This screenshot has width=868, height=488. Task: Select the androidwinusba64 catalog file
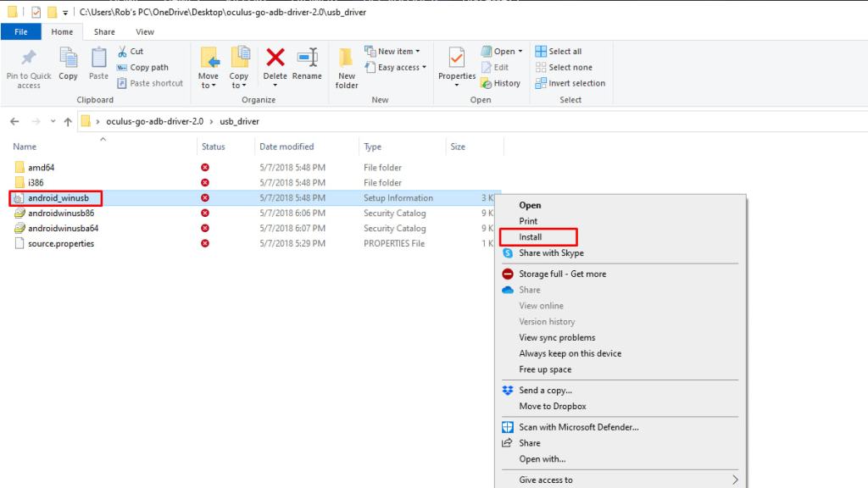point(63,229)
